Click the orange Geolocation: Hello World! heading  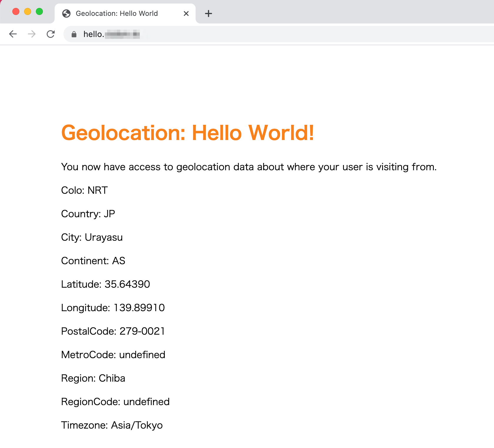tap(188, 133)
